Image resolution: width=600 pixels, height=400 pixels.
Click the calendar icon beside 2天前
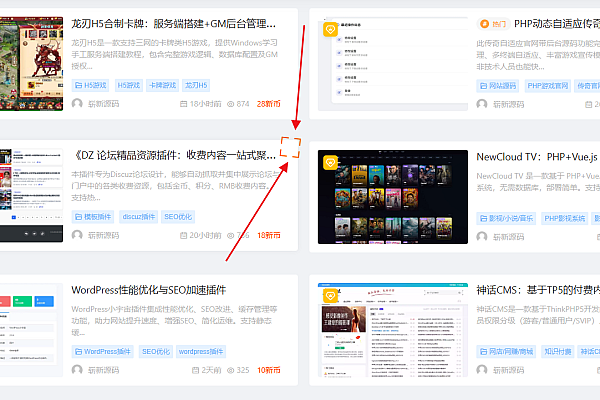[195, 370]
